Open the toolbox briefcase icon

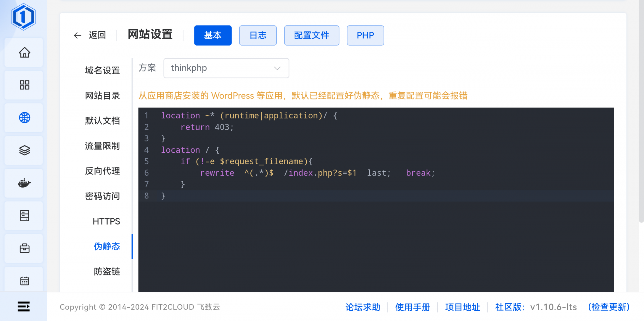[25, 248]
